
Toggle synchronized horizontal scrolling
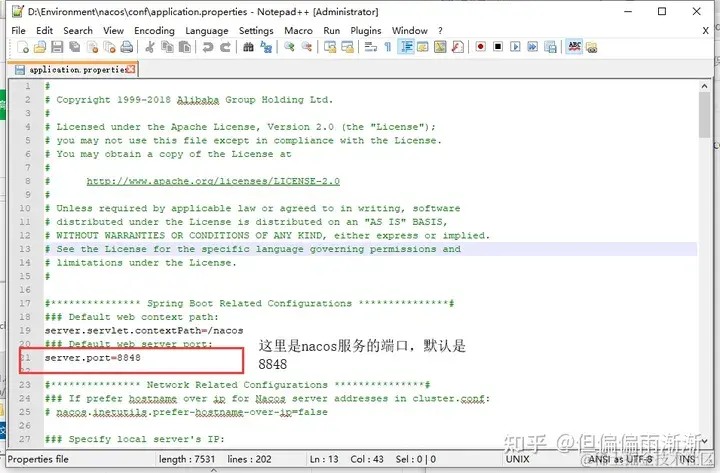coord(347,47)
